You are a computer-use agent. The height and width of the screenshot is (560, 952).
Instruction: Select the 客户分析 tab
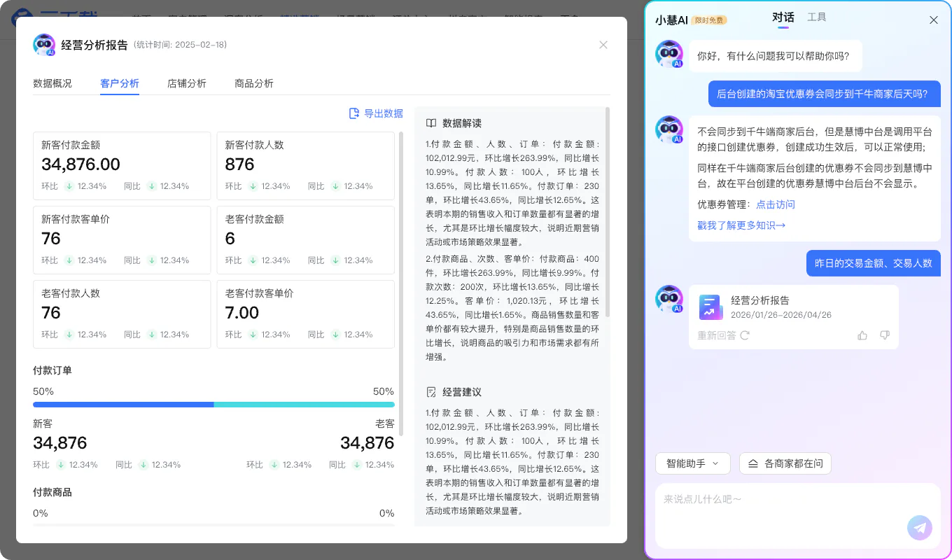point(120,83)
